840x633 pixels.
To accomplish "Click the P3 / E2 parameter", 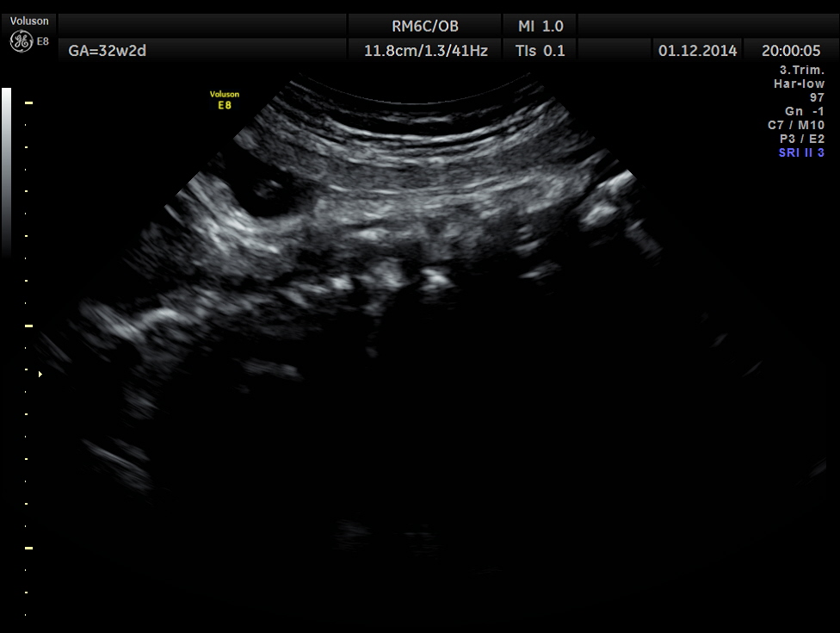I will pos(801,139).
